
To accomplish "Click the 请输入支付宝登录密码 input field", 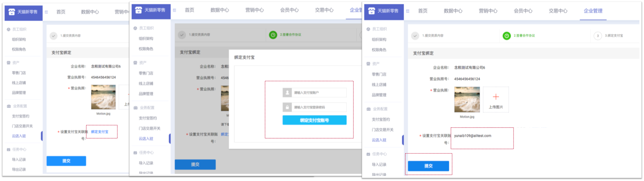I will pos(314,107).
